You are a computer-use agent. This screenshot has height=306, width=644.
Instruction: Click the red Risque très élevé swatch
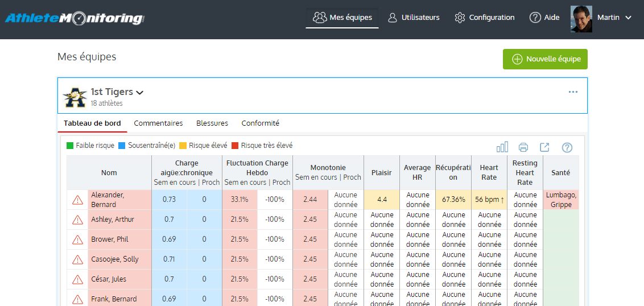point(235,146)
